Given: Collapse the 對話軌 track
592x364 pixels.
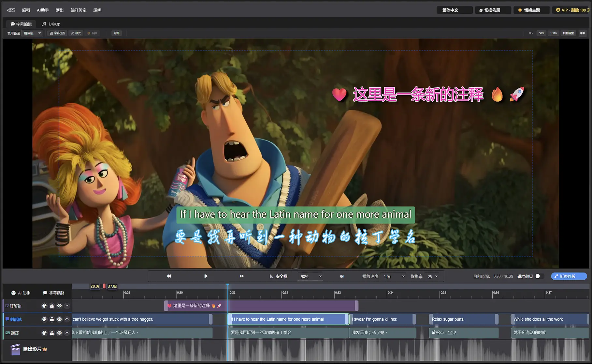Looking at the screenshot, I should click(x=67, y=319).
